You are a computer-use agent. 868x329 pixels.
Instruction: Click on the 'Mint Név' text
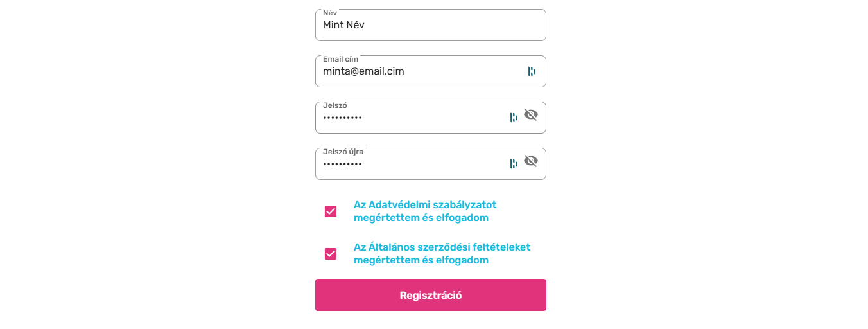343,26
